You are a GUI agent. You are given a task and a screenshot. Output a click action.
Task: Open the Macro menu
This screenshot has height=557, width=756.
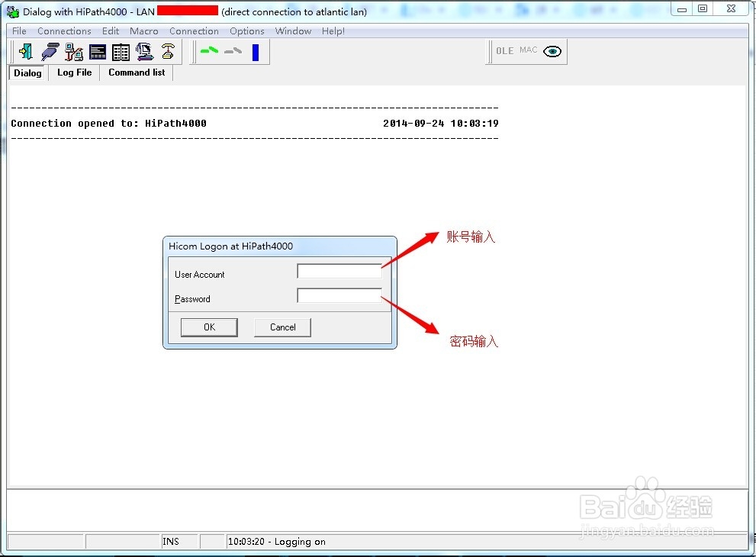(143, 31)
